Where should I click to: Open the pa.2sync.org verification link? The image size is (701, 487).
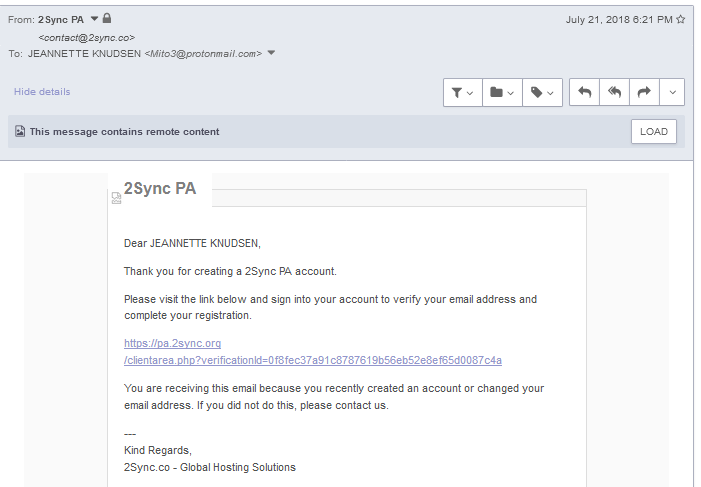173,343
